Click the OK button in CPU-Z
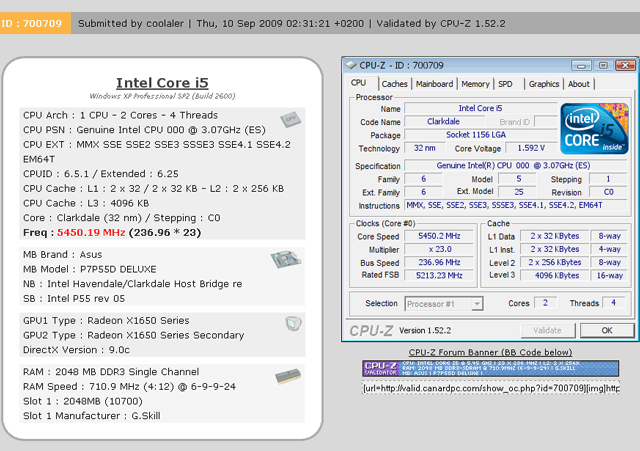Viewport: 640px width, 451px height. (x=607, y=330)
